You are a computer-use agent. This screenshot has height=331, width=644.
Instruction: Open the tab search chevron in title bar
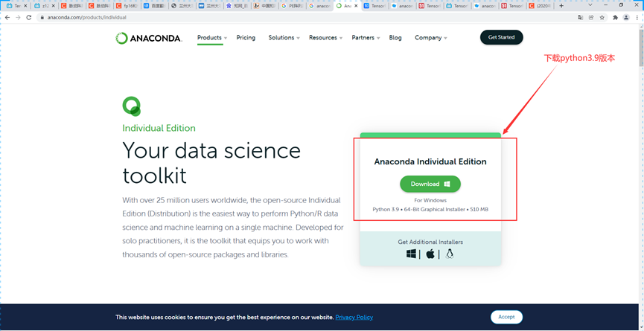[590, 5]
